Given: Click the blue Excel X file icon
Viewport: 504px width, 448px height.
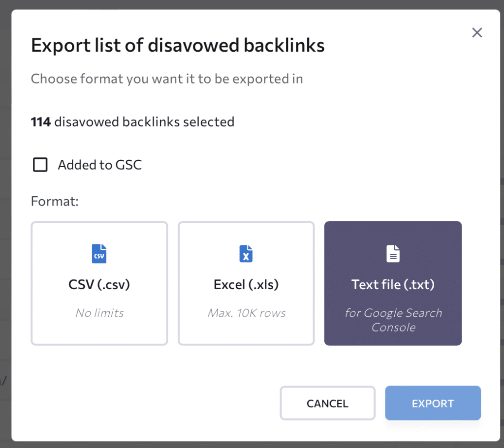Looking at the screenshot, I should pos(246,254).
